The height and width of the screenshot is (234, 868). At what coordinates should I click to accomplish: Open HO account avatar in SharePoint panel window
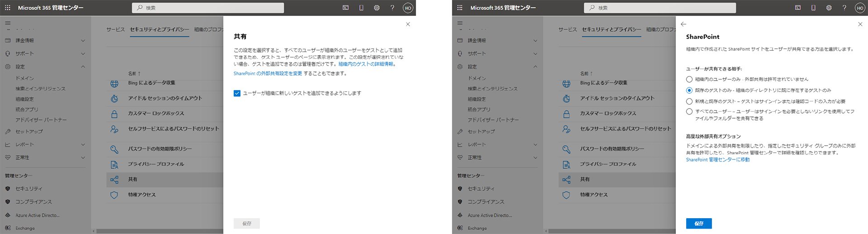[860, 8]
